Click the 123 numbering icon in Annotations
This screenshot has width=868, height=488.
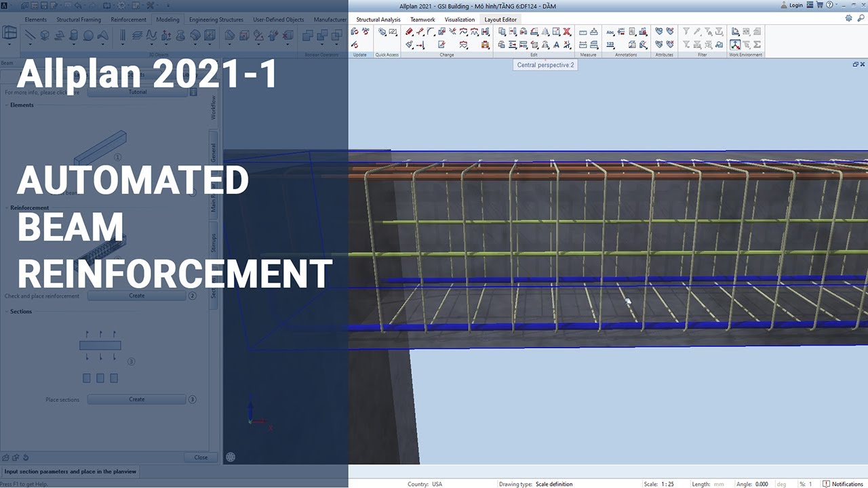coord(610,45)
